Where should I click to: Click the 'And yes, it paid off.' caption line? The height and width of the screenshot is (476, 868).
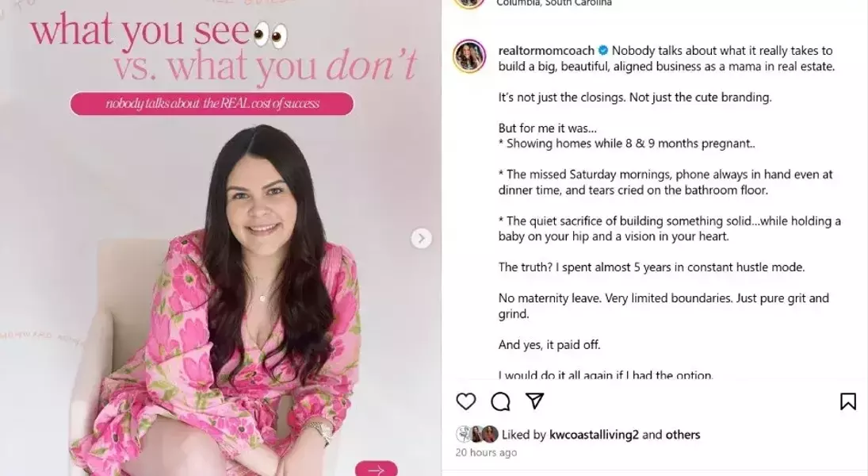[x=549, y=344]
